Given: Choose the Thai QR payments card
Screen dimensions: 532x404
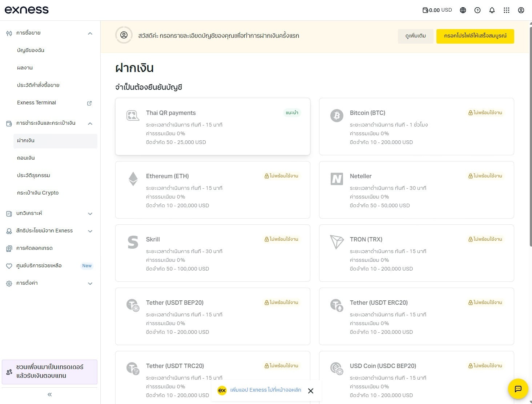Looking at the screenshot, I should tap(213, 127).
